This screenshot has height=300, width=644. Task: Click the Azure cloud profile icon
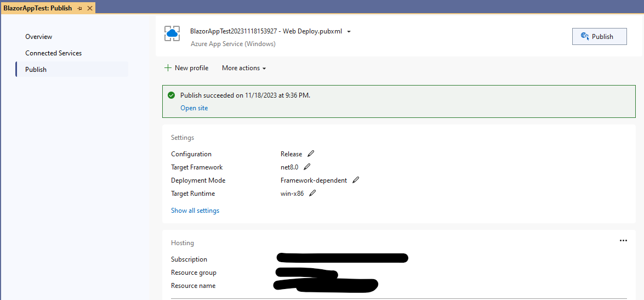(173, 33)
